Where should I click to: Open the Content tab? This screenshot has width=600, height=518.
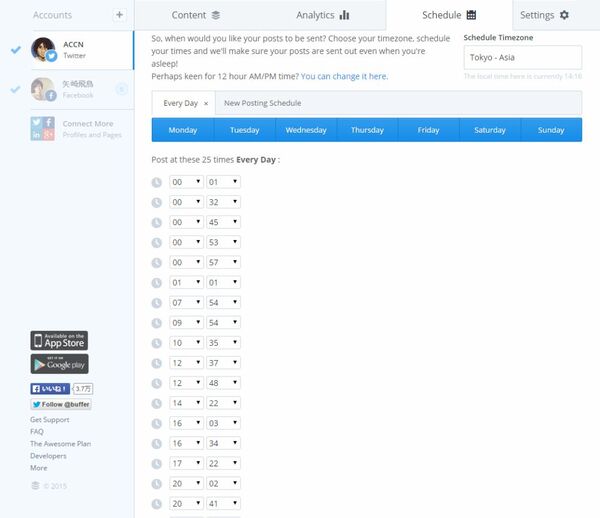coord(196,15)
